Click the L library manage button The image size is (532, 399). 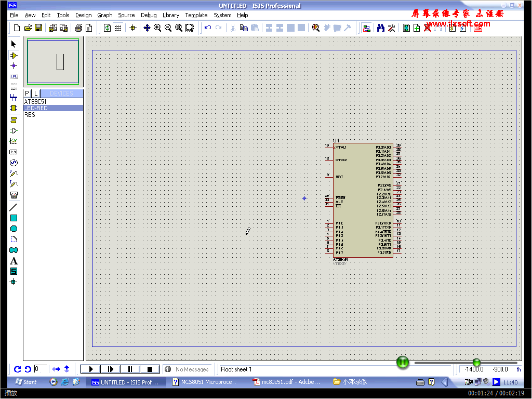click(x=36, y=94)
